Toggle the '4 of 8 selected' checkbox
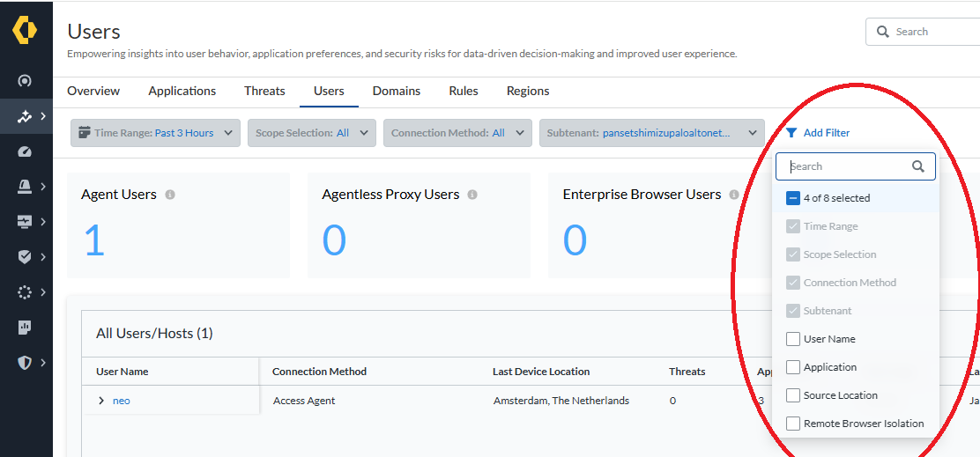 tap(793, 198)
